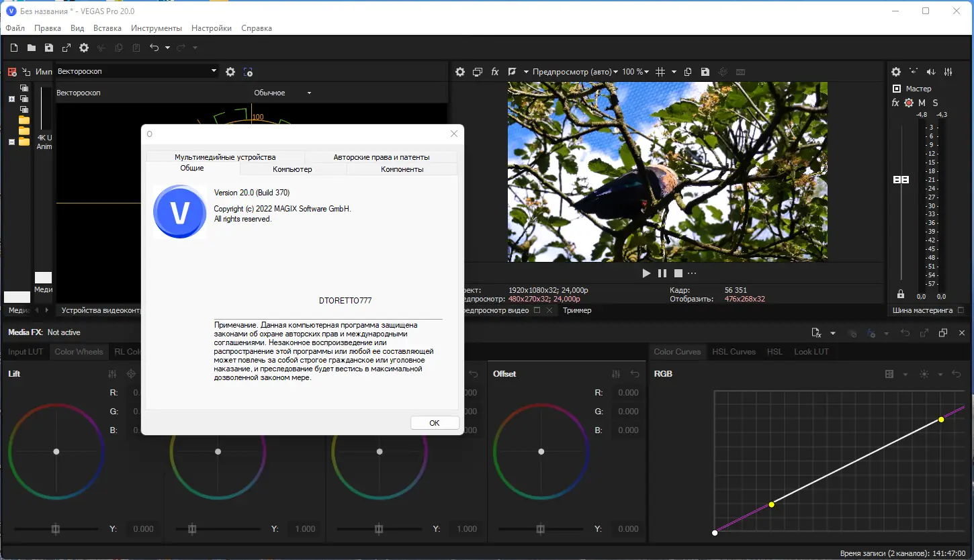Open video preview settings gear icon
The width and height of the screenshot is (974, 560).
tap(460, 72)
